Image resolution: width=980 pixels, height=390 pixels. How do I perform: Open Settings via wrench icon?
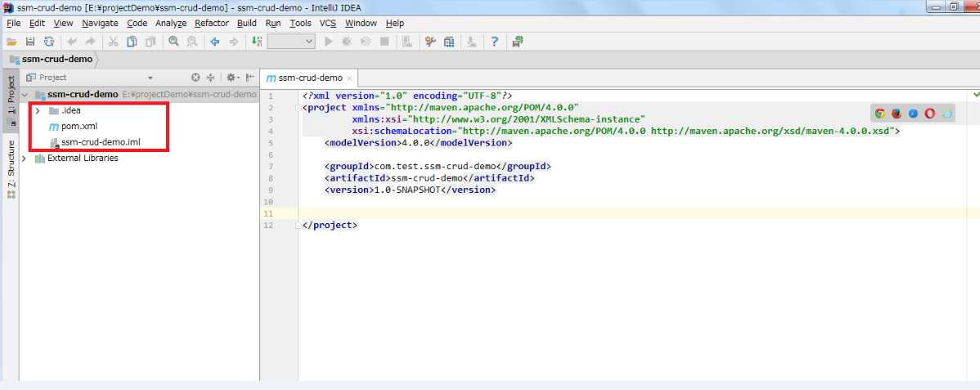click(x=430, y=42)
